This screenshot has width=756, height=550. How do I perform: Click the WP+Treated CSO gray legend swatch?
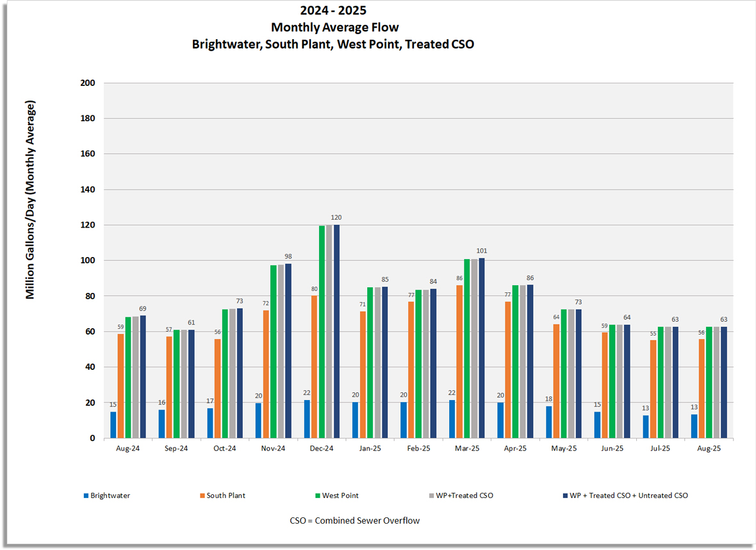[x=431, y=496]
